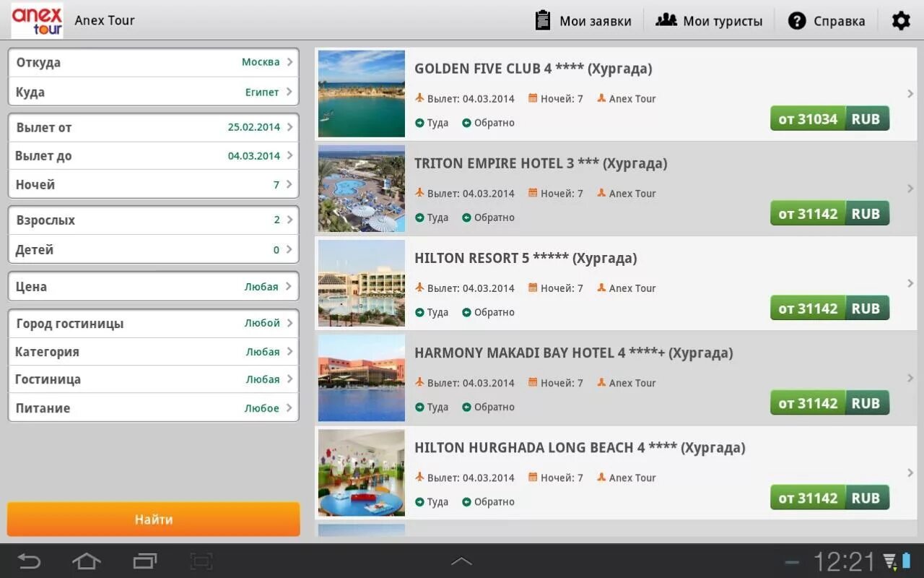Open the Питание meal plan filter
Image resolution: width=924 pixels, height=578 pixels.
pyautogui.click(x=153, y=407)
